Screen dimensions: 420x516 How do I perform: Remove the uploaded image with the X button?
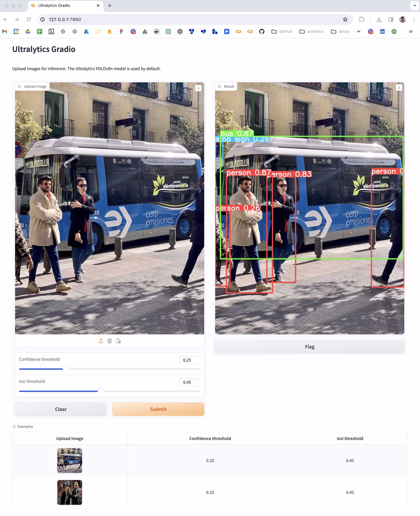tap(198, 88)
